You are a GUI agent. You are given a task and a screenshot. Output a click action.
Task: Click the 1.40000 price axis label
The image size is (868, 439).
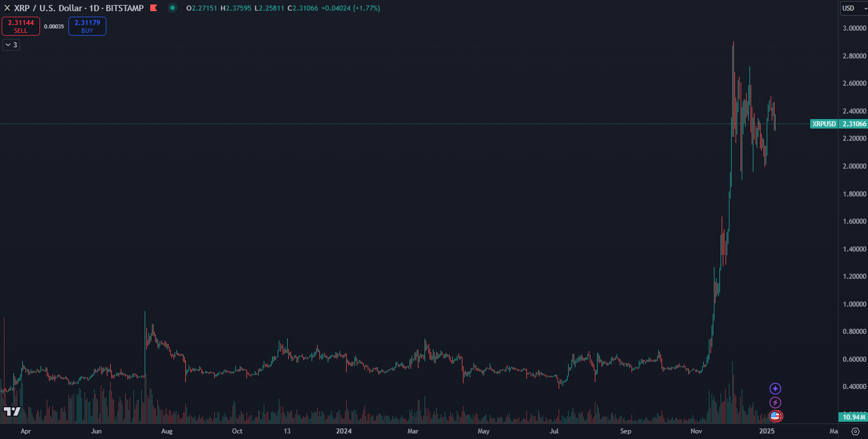coord(854,249)
